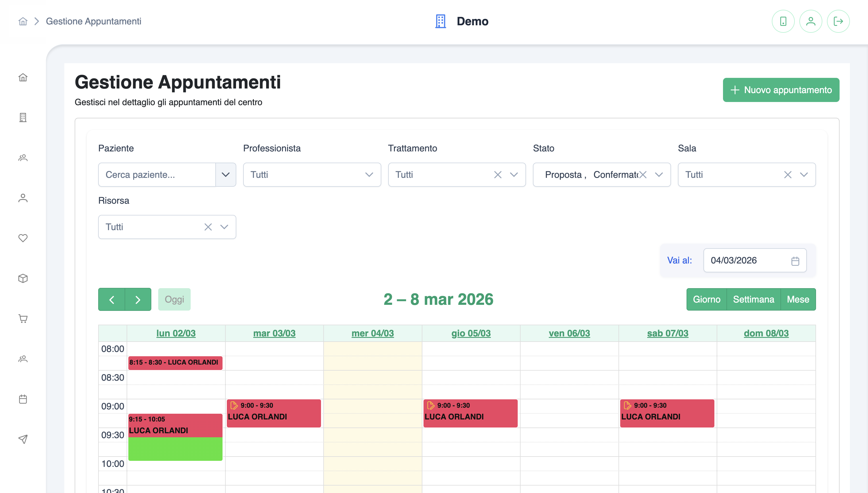Open the mer 04/03 day header link
The width and height of the screenshot is (868, 493).
coord(373,333)
